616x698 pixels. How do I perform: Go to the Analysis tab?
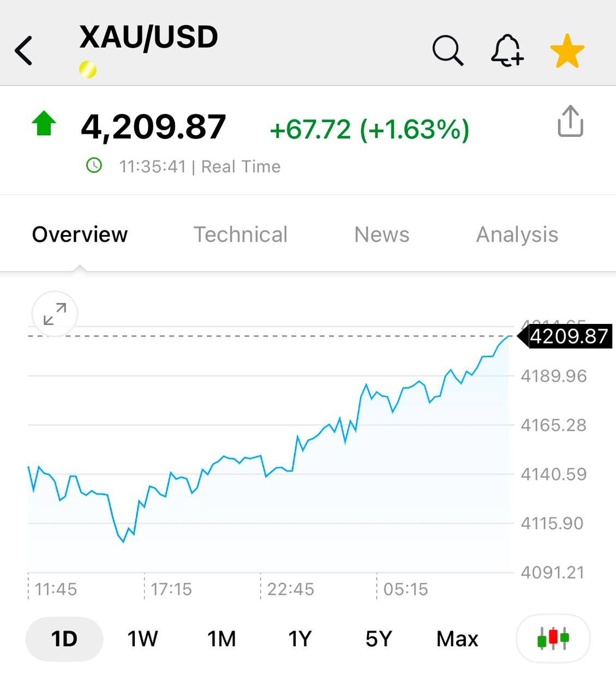(x=517, y=234)
